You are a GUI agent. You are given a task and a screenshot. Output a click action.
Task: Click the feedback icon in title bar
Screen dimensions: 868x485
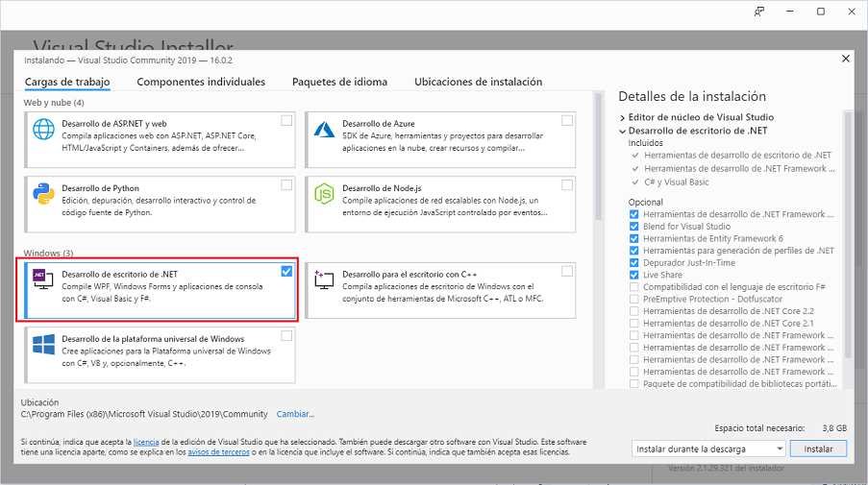759,12
